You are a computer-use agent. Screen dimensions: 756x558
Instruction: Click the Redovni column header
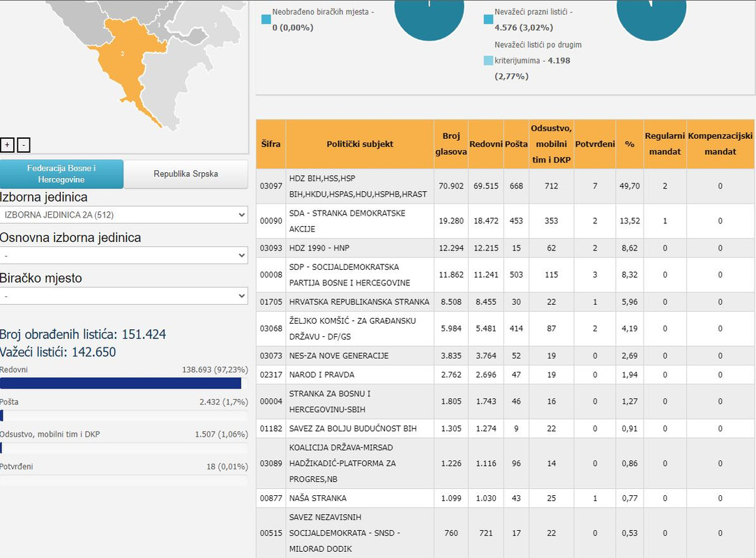click(x=486, y=144)
